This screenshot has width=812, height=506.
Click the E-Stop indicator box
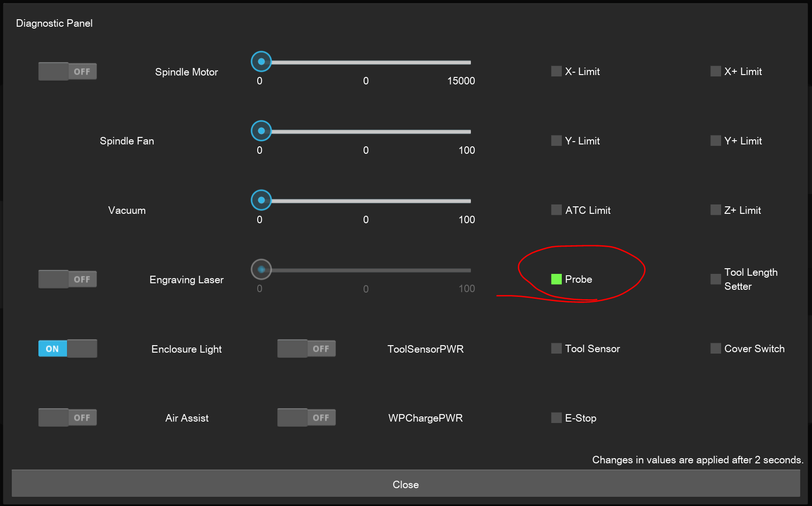[x=556, y=418]
